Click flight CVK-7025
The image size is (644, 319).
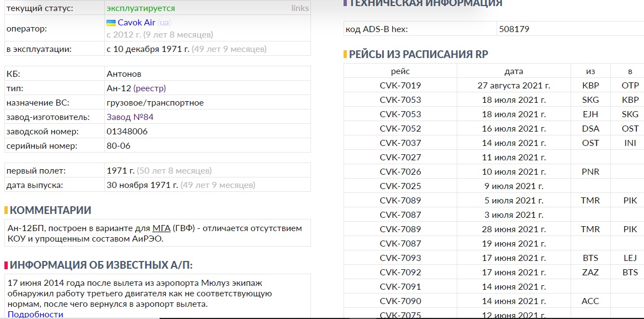click(x=400, y=186)
